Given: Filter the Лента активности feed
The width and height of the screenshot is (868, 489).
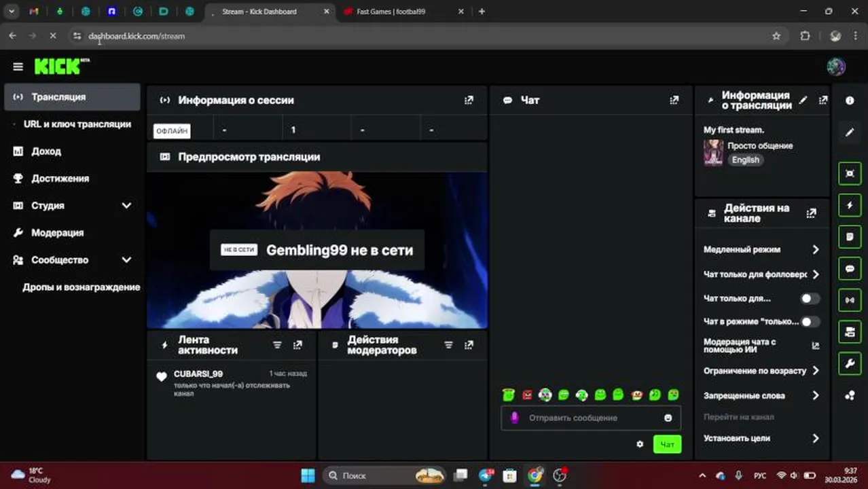Looking at the screenshot, I should pyautogui.click(x=277, y=345).
